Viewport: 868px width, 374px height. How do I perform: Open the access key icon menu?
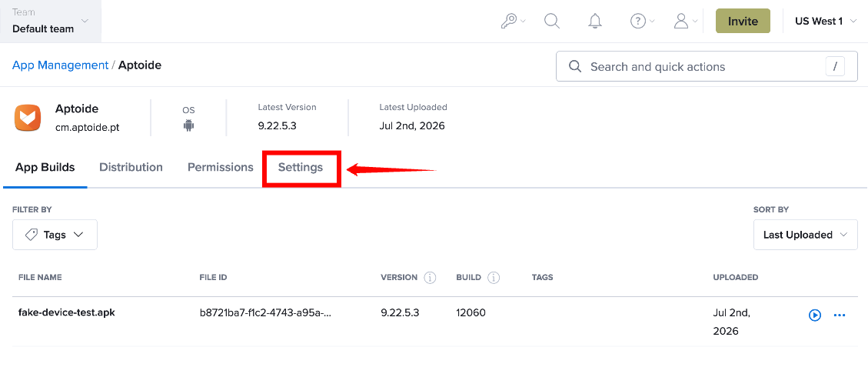tap(513, 21)
